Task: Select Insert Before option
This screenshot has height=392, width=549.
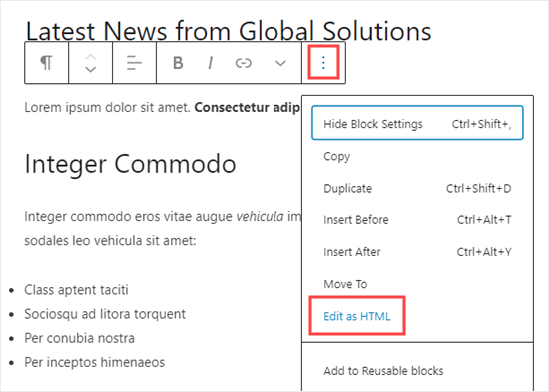Action: 417,220
